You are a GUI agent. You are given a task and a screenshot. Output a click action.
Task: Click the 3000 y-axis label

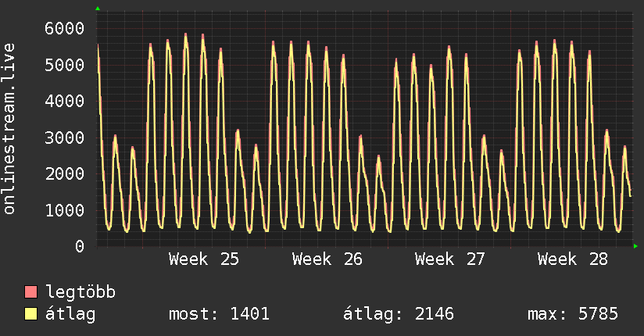(65, 138)
